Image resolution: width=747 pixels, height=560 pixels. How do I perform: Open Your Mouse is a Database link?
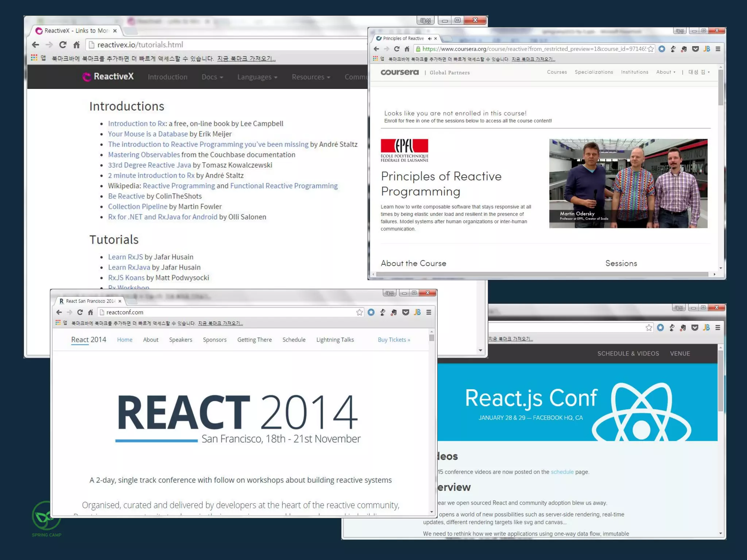tap(148, 134)
